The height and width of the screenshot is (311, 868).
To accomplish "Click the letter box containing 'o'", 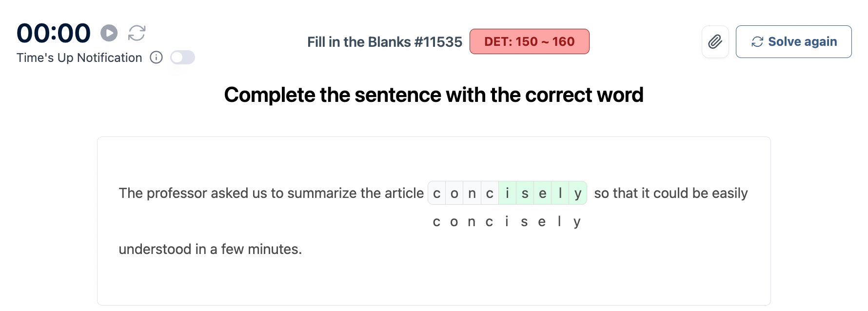I will click(x=454, y=194).
